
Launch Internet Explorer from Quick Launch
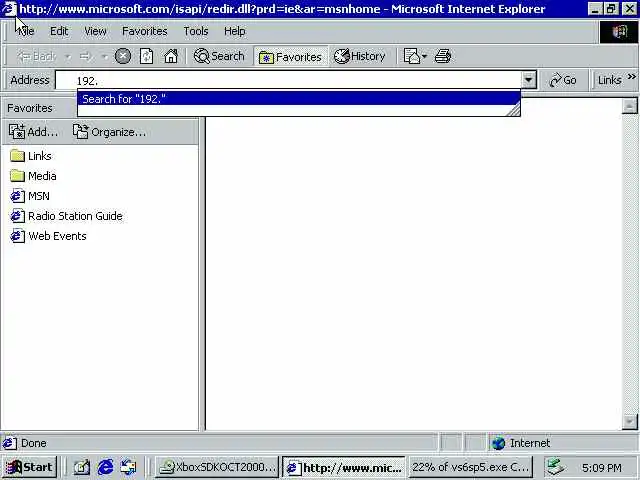[x=105, y=467]
